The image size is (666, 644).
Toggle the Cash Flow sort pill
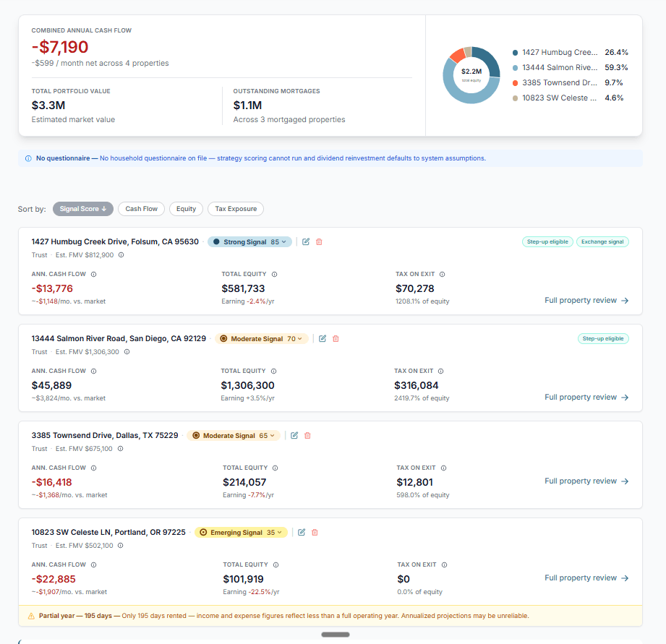[x=141, y=209]
